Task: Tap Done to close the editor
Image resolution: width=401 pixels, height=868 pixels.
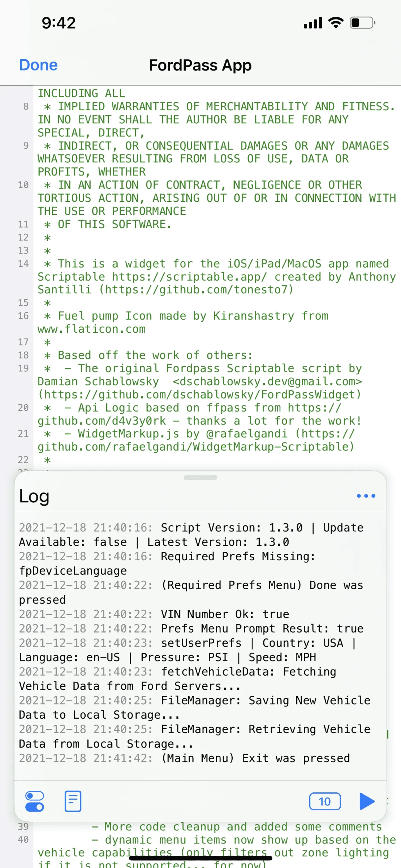Action: coord(38,65)
